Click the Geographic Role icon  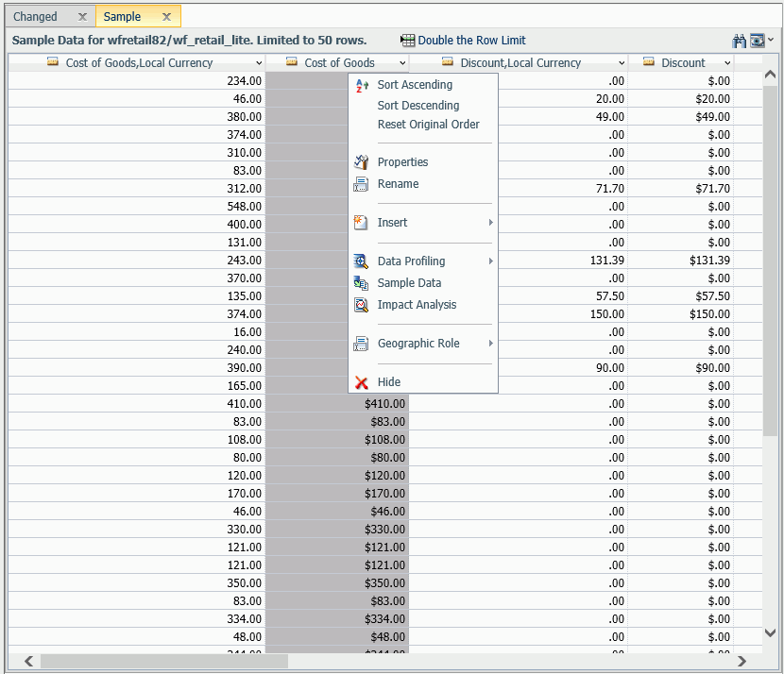point(361,344)
